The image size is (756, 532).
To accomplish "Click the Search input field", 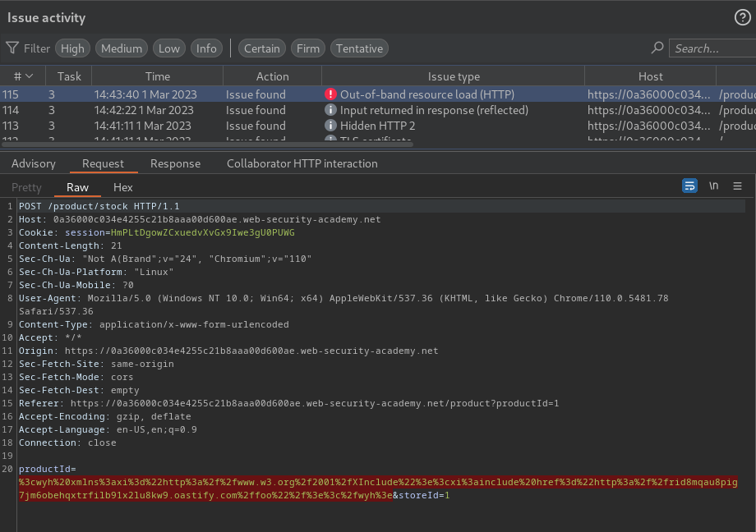I will 712,48.
